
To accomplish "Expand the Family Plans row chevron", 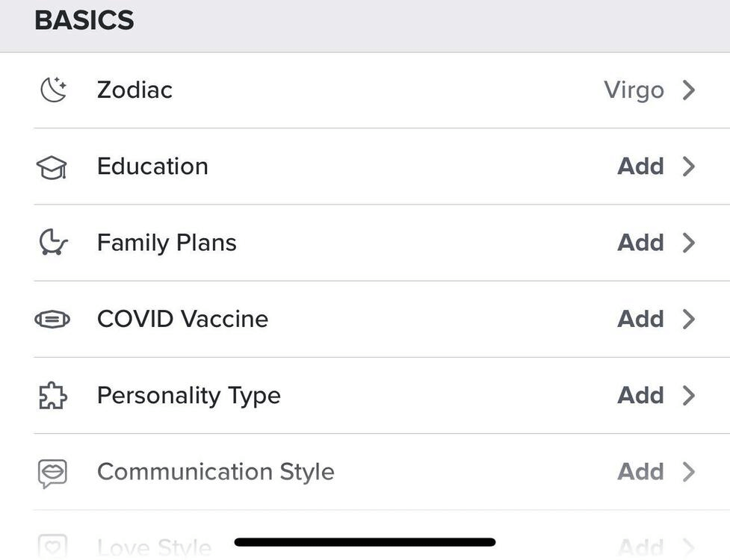I will tap(689, 243).
